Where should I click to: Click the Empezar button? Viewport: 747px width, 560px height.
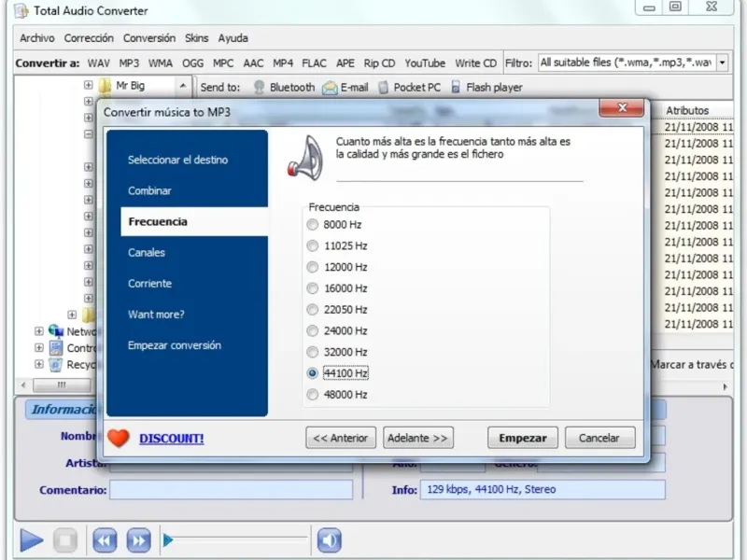point(523,438)
